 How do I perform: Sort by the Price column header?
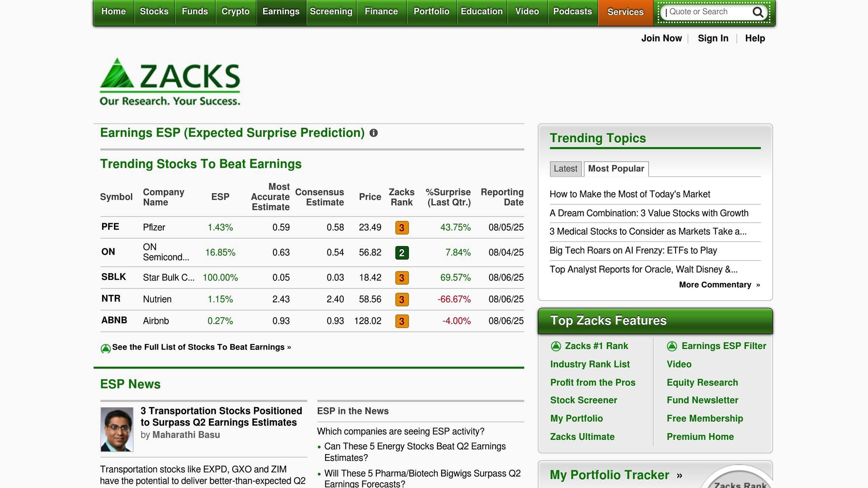(x=370, y=197)
